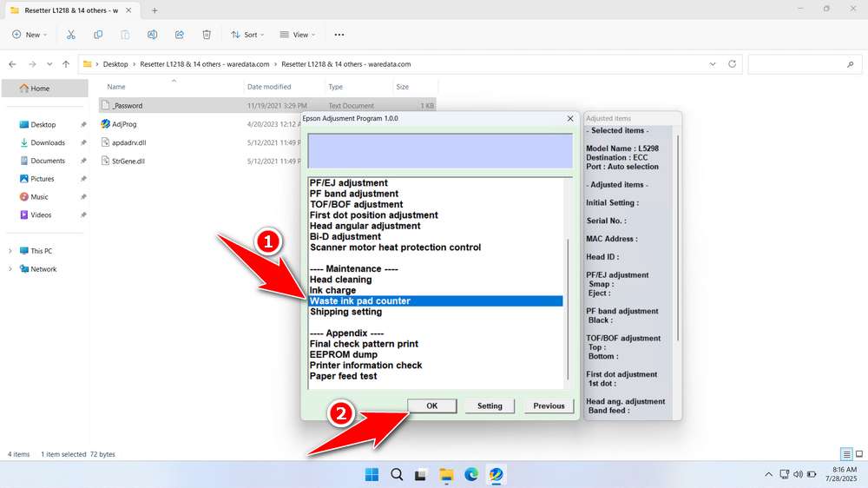868x488 pixels.
Task: Close the Epson Adjustment Program dialog
Action: coord(570,119)
